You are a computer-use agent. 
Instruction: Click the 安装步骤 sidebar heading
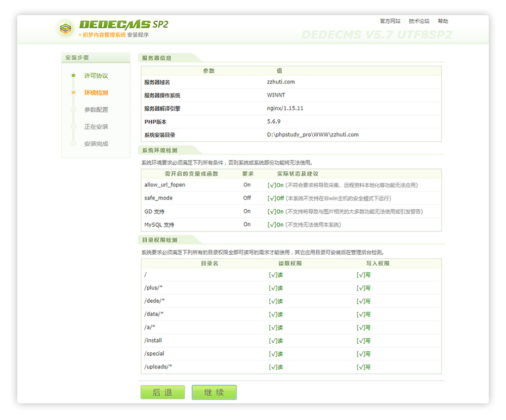77,58
